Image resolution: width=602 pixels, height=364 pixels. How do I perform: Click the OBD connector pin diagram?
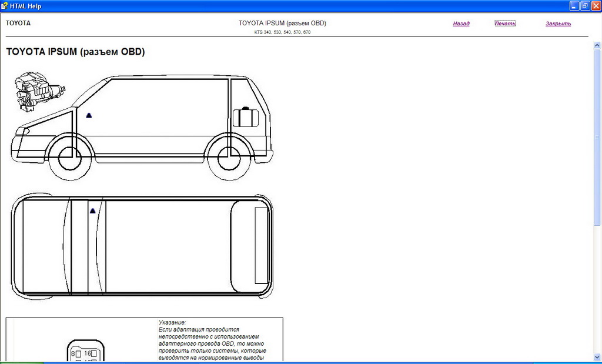(x=85, y=351)
